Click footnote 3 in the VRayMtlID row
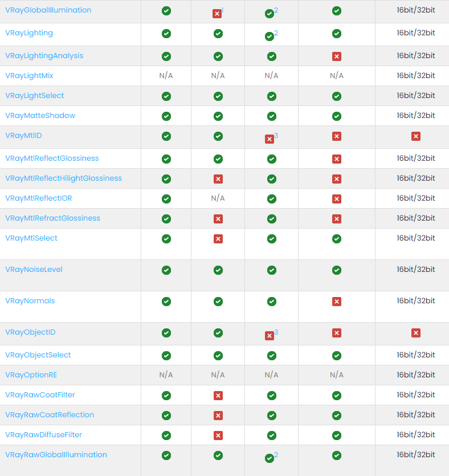This screenshot has width=449, height=476. click(x=276, y=136)
